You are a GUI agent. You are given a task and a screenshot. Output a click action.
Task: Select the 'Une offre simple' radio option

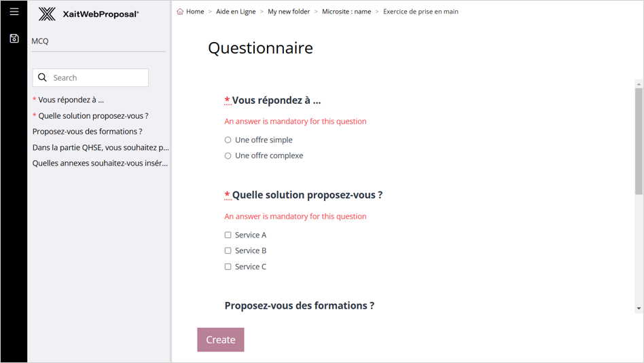228,140
